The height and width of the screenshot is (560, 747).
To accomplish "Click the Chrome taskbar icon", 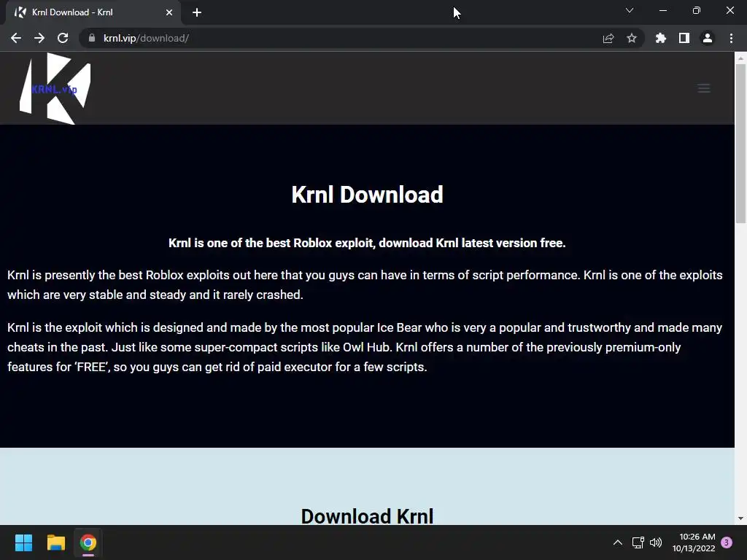I will pos(88,542).
